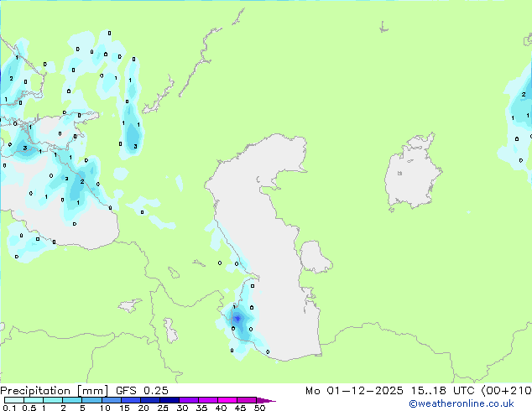This screenshot has height=411, width=532.
Task: Click the legend value "50"
Action: 259,408
